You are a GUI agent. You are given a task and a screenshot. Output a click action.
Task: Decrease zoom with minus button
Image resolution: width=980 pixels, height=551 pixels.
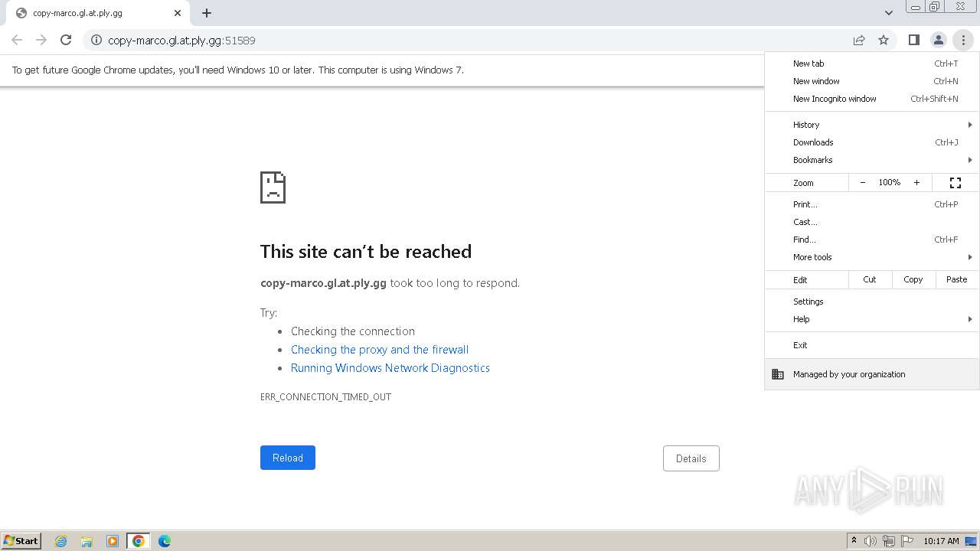point(863,183)
